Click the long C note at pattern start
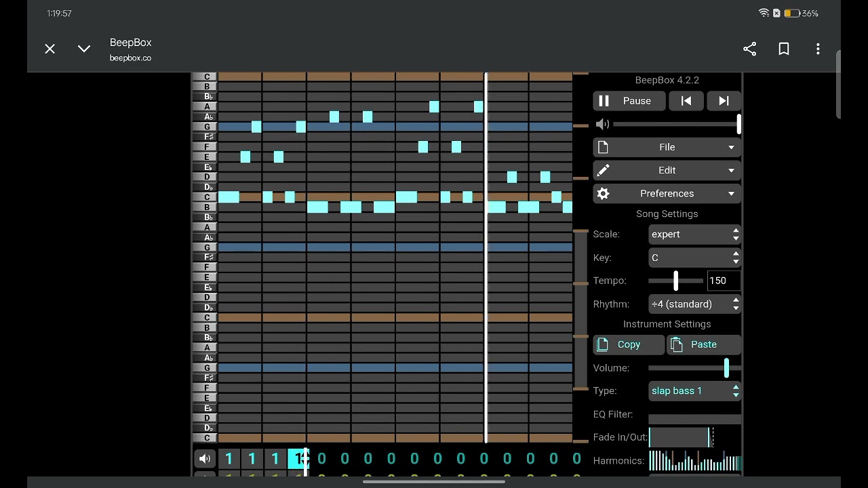 point(229,197)
